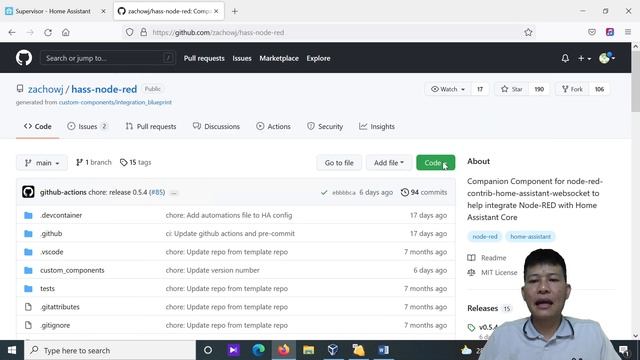View the 15 tags link
Screen dimensions: 640x360
pos(135,162)
